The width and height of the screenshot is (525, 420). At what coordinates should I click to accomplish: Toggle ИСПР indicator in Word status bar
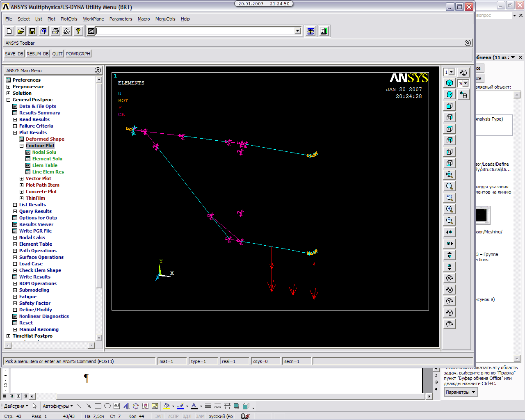tap(173, 416)
